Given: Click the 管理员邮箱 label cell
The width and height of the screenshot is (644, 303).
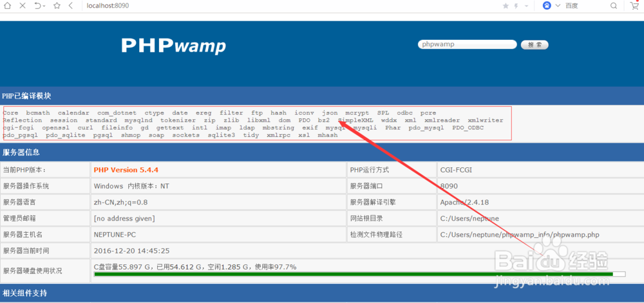Looking at the screenshot, I should coord(45,219).
